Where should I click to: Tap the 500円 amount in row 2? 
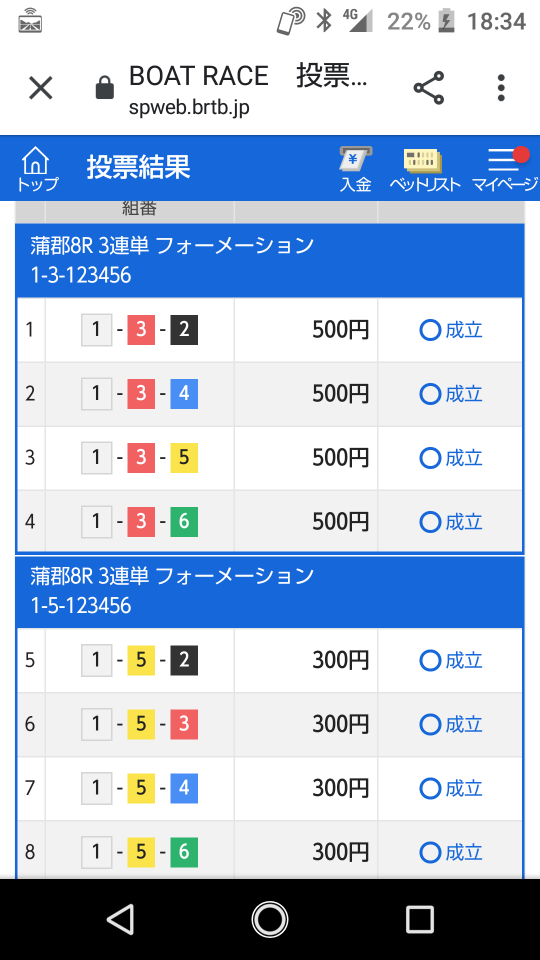tap(340, 394)
